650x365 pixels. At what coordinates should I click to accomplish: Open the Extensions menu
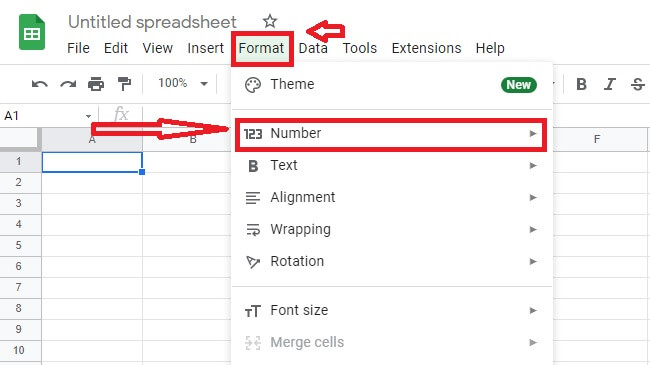pyautogui.click(x=426, y=48)
